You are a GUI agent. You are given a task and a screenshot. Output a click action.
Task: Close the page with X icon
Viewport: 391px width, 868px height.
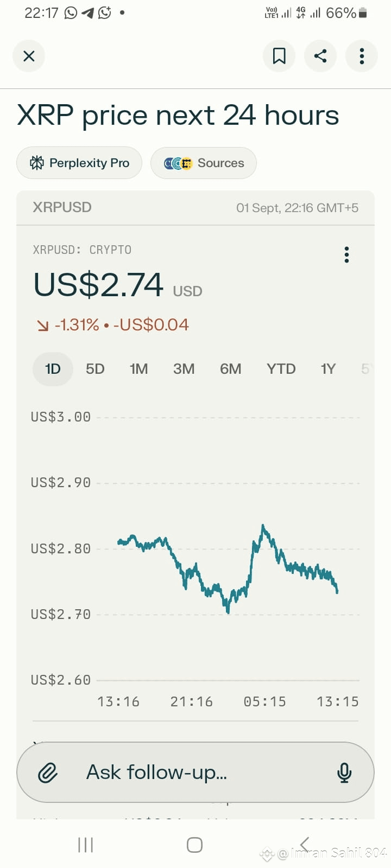[29, 56]
